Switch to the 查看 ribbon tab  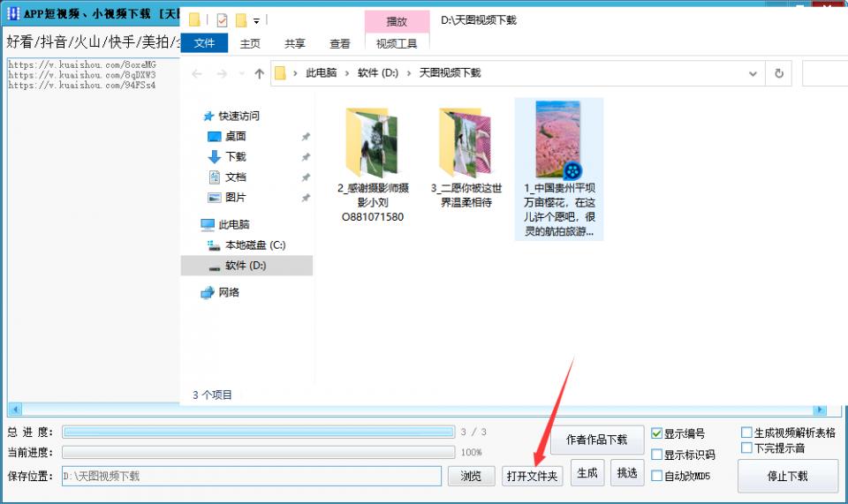click(x=339, y=44)
